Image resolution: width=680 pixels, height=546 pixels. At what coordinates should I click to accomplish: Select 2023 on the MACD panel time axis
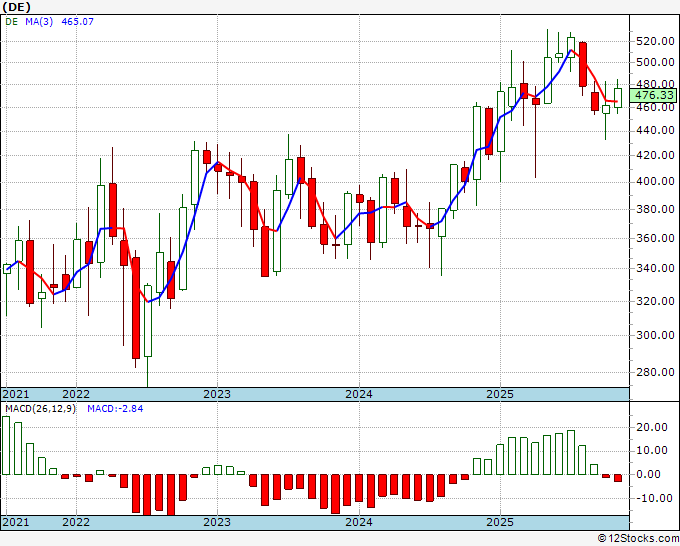click(x=217, y=522)
